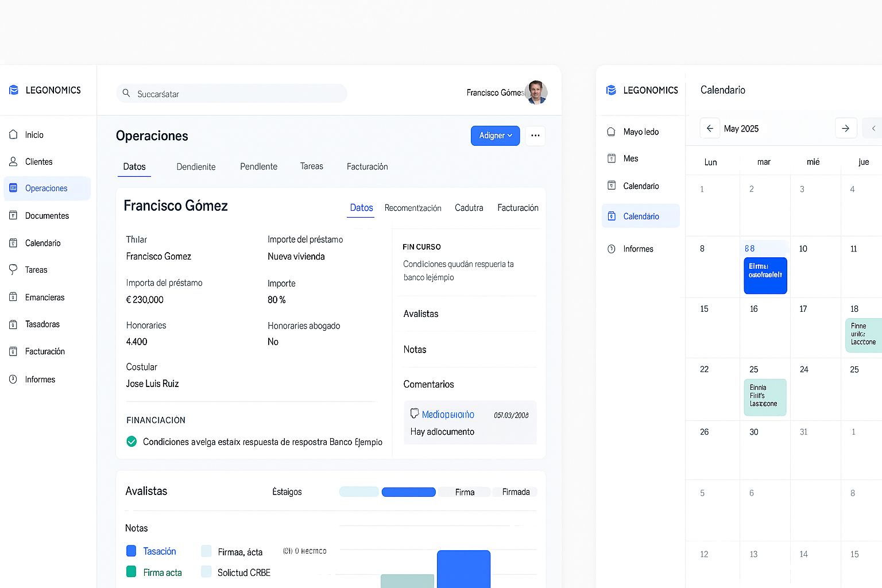Expand the Notas section in side panel
Screen dimensions: 882x588
pyautogui.click(x=415, y=350)
